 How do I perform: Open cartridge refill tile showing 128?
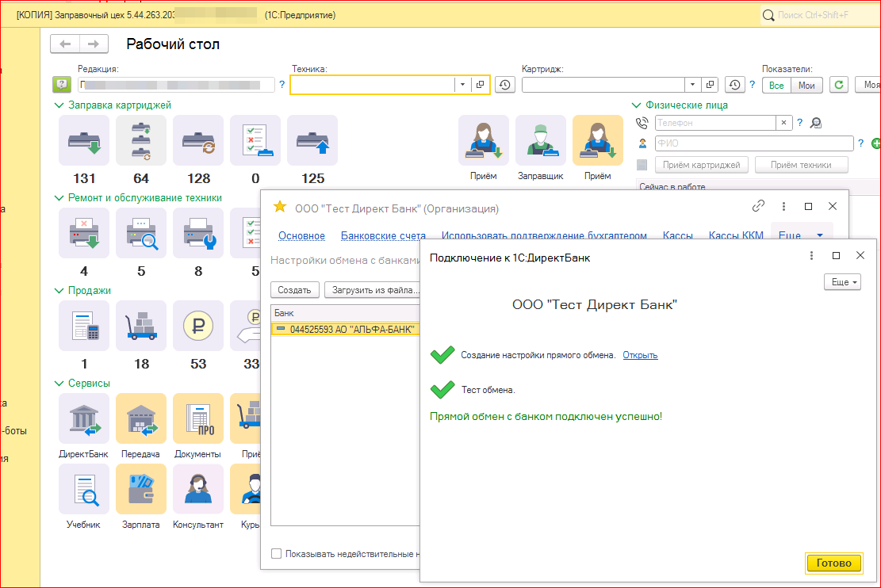point(198,140)
